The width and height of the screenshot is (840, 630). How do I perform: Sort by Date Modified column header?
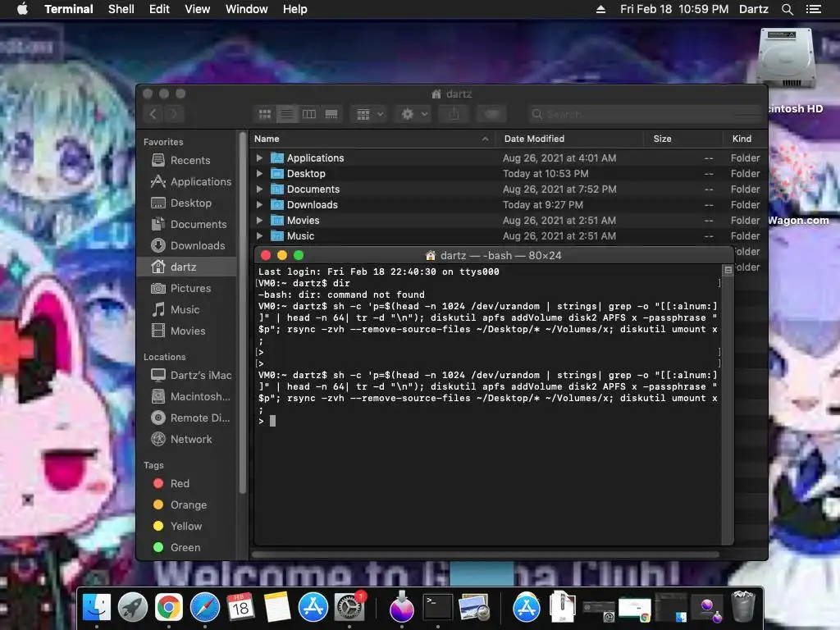pos(569,139)
